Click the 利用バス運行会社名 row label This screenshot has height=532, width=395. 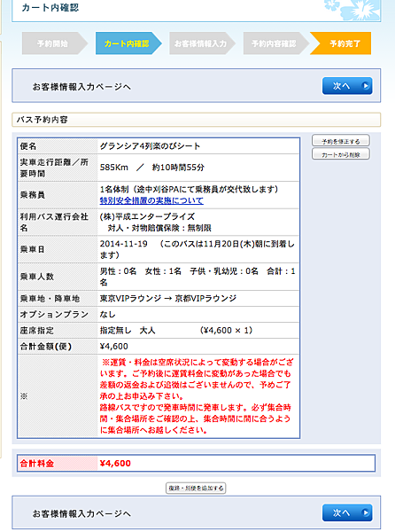pyautogui.click(x=54, y=223)
